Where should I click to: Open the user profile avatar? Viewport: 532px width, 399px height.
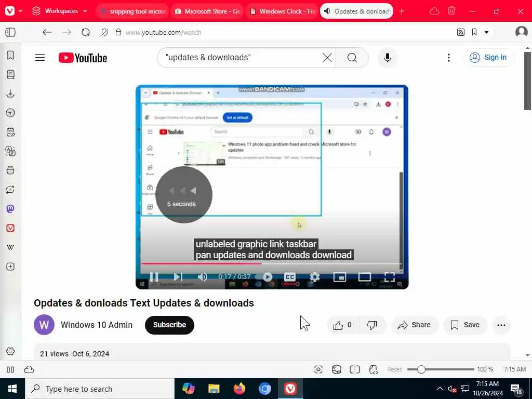point(521,32)
